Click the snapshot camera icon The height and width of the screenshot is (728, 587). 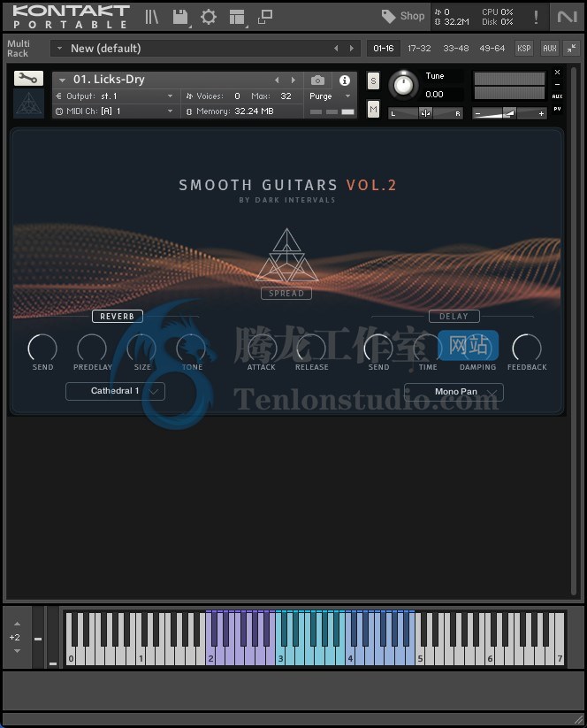coord(317,80)
